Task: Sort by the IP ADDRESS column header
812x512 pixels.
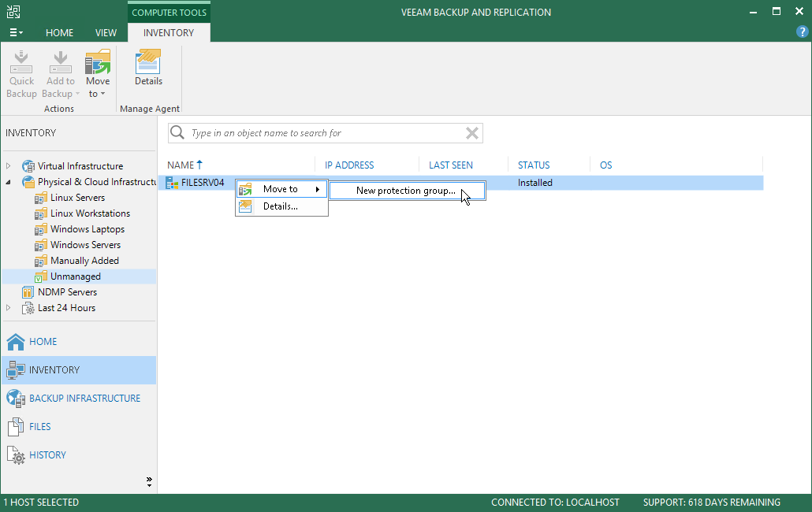Action: pyautogui.click(x=349, y=165)
